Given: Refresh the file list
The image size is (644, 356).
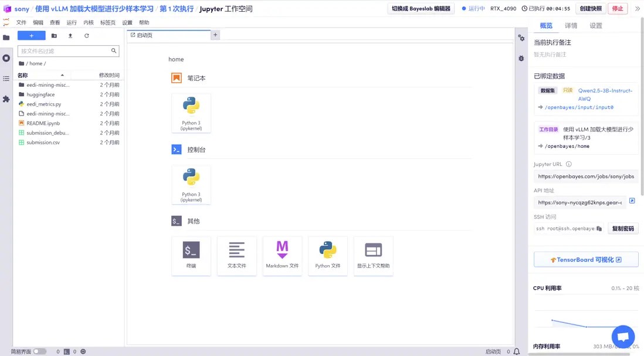Looking at the screenshot, I should [87, 36].
